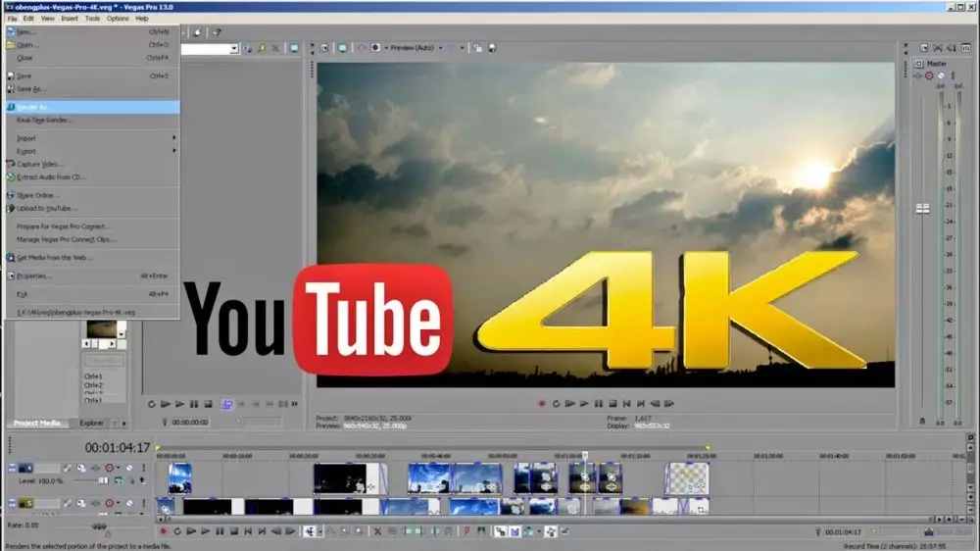Choose Exit in File menu
Screen dimensions: 980x551
click(x=92, y=294)
